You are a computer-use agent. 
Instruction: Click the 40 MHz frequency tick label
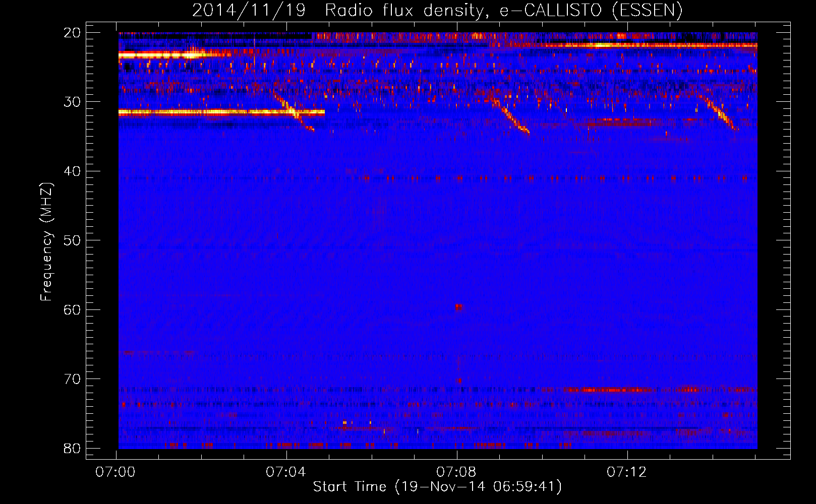(x=72, y=171)
